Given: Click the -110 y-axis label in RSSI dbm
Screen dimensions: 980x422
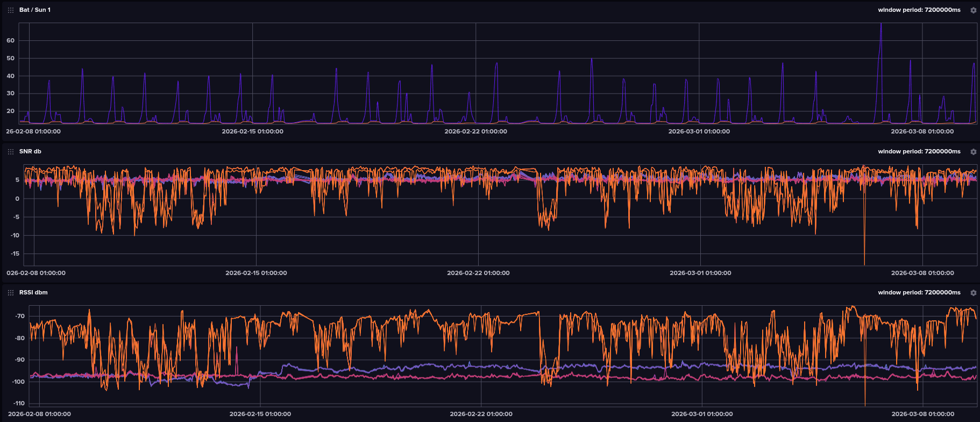Looking at the screenshot, I should [x=19, y=403].
